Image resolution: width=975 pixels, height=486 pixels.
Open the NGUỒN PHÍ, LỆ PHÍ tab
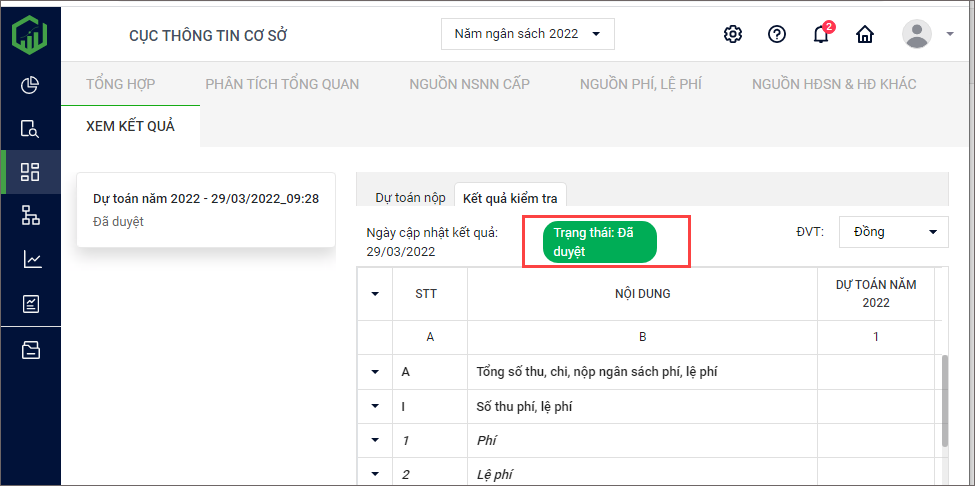point(640,84)
